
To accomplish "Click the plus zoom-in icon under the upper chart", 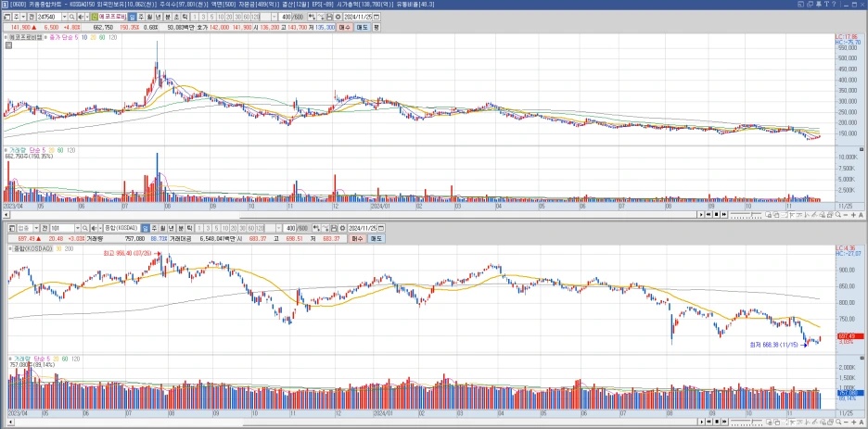I will (853, 215).
